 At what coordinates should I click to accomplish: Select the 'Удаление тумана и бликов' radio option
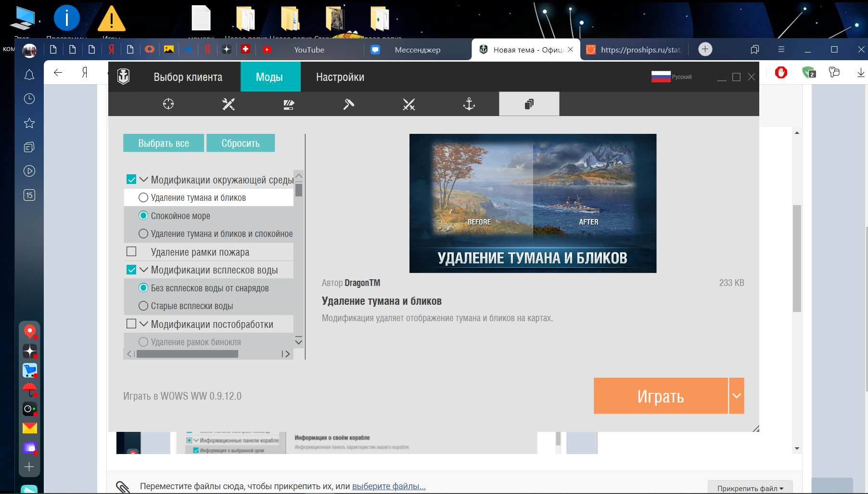[143, 197]
